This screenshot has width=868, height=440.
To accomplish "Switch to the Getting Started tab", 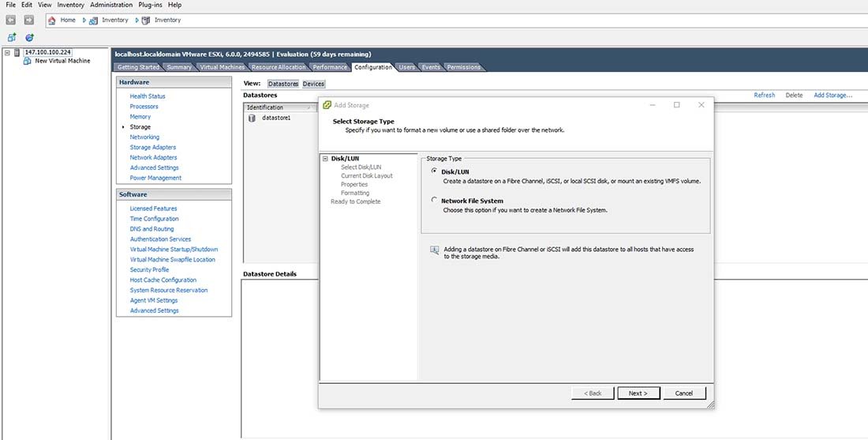I will 138,67.
